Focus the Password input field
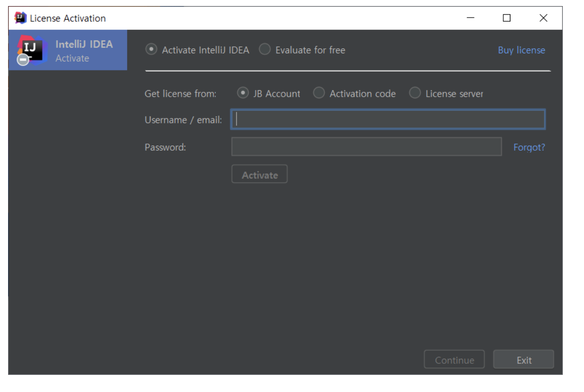584x392 pixels. pyautogui.click(x=367, y=147)
